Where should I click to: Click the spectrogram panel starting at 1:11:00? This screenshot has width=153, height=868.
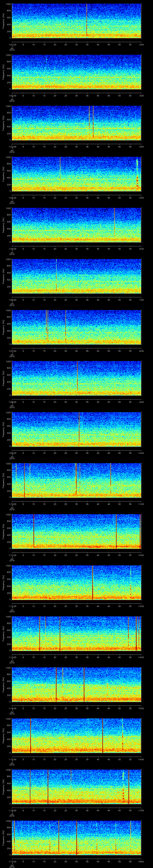click(x=76, y=531)
